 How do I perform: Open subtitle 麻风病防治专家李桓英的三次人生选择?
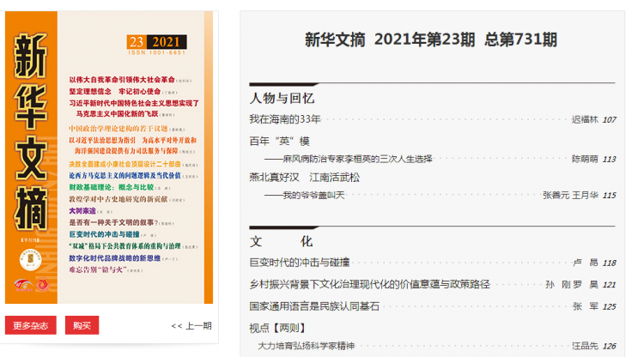(349, 160)
